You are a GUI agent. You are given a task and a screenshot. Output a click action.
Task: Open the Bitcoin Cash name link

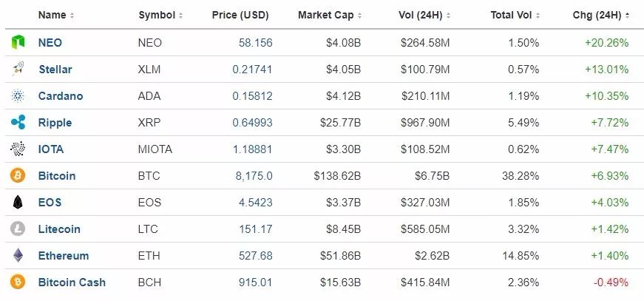pos(72,283)
